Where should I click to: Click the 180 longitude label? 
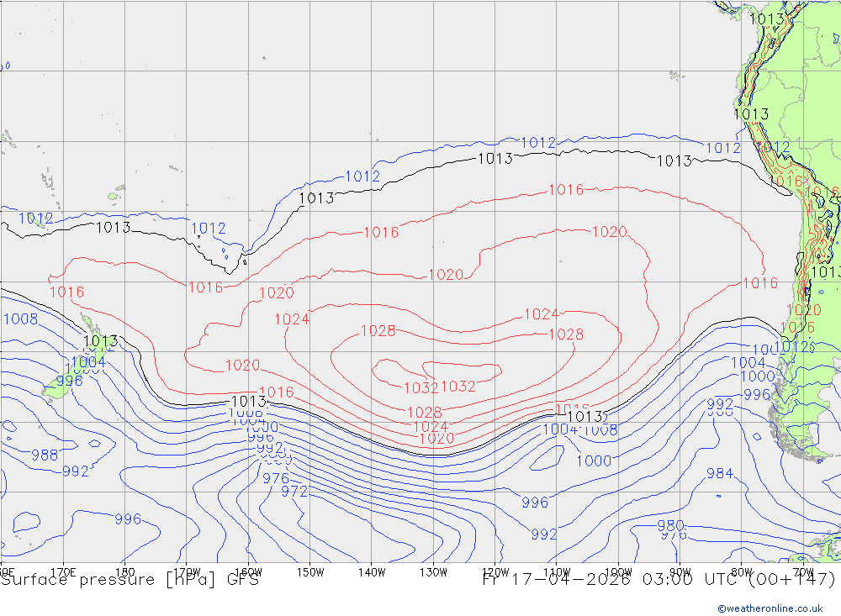125,572
